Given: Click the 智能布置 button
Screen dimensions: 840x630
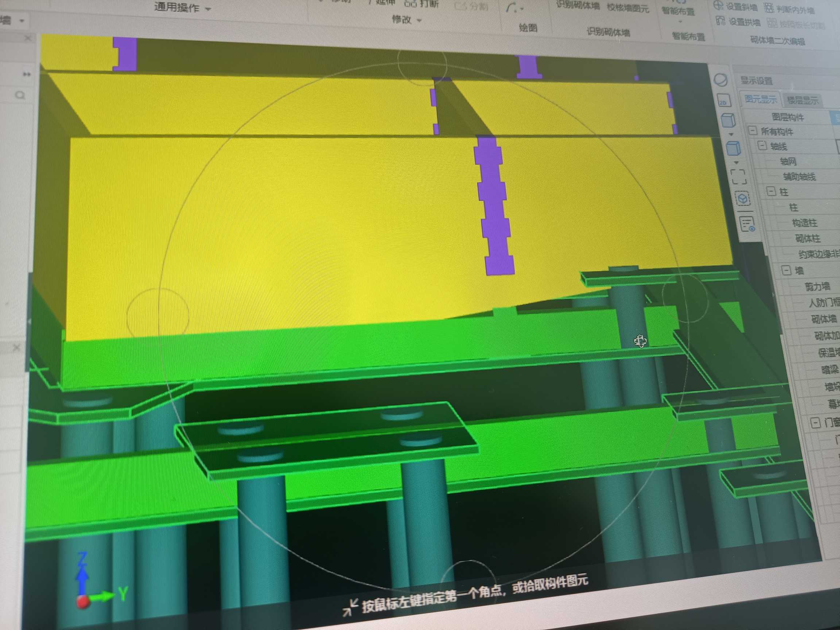Looking at the screenshot, I should (x=678, y=11).
